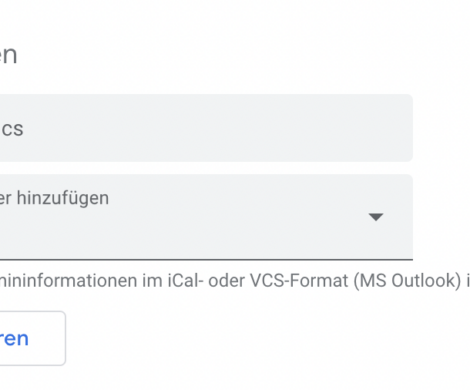Screen dimensions: 470x390
Task: Open the 'hinzufügen' calendar selection dropdown
Action: (x=206, y=217)
